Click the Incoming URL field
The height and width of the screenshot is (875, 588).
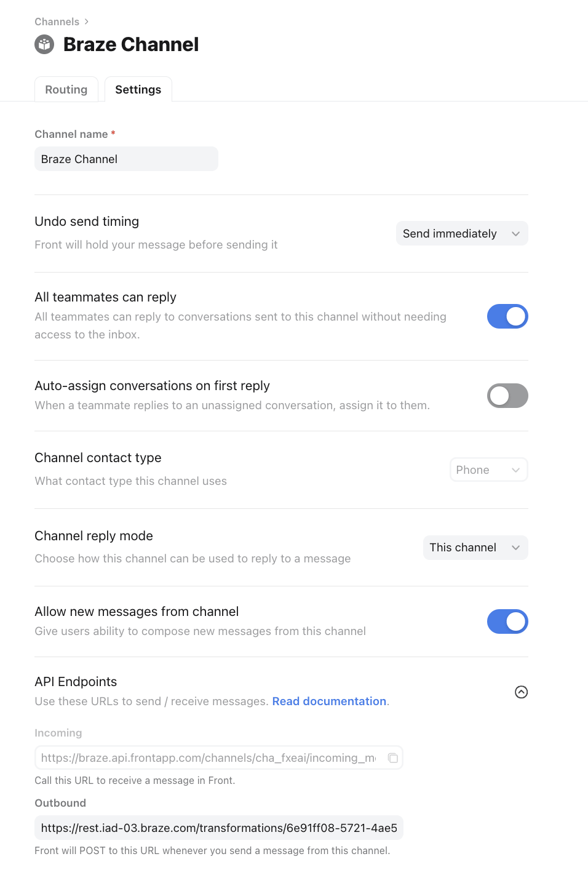pyautogui.click(x=209, y=758)
